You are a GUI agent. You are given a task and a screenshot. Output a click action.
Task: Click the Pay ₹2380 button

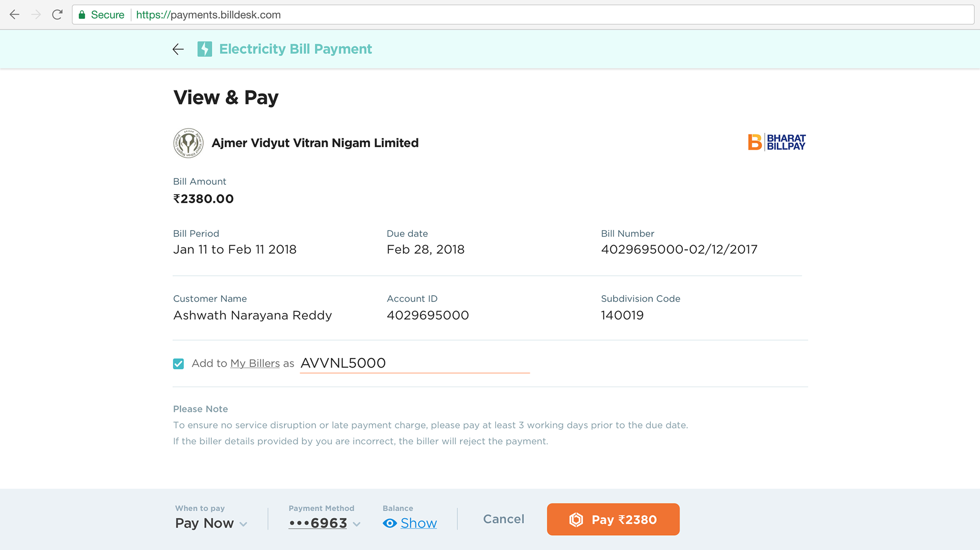point(613,519)
